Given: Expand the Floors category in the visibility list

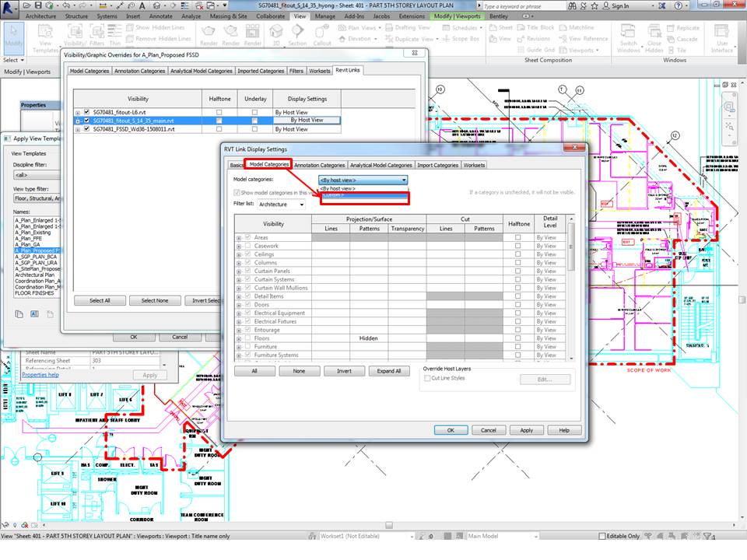Looking at the screenshot, I should (238, 338).
